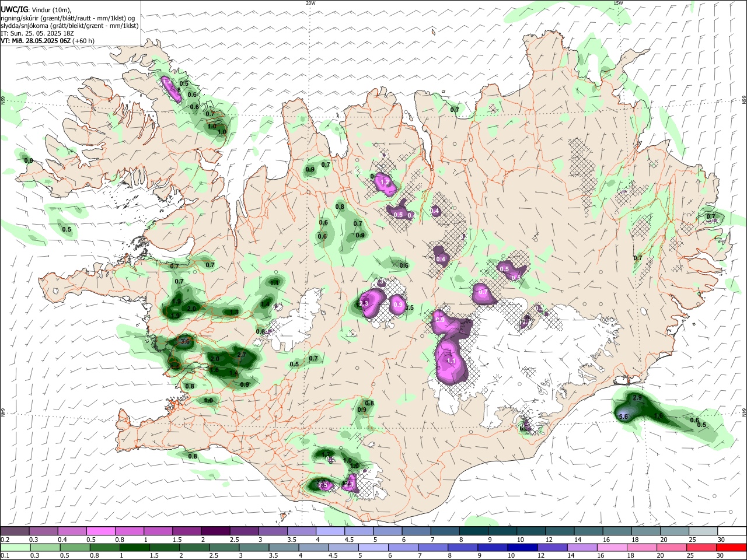Select the darkest green swatch labeled 1 in lower legend
The image size is (747, 560).
[x=134, y=547]
